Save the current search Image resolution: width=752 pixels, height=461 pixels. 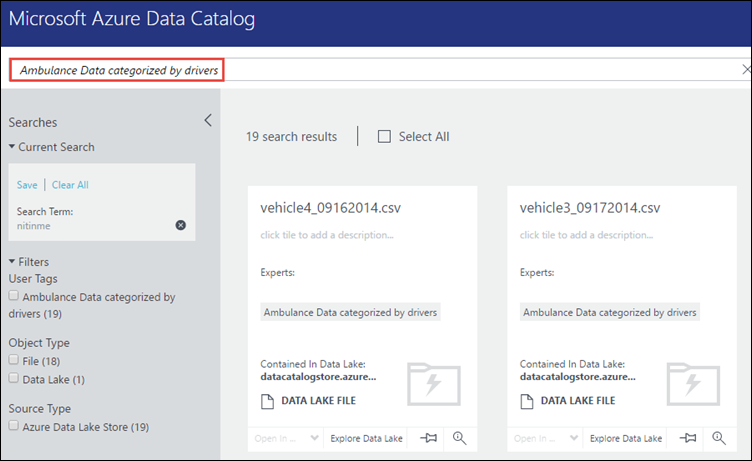pyautogui.click(x=27, y=185)
